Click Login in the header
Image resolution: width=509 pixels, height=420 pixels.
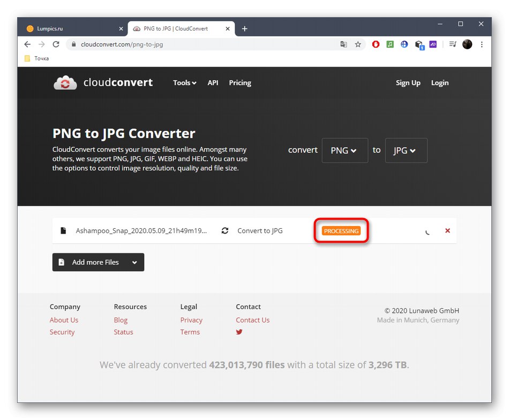point(440,82)
